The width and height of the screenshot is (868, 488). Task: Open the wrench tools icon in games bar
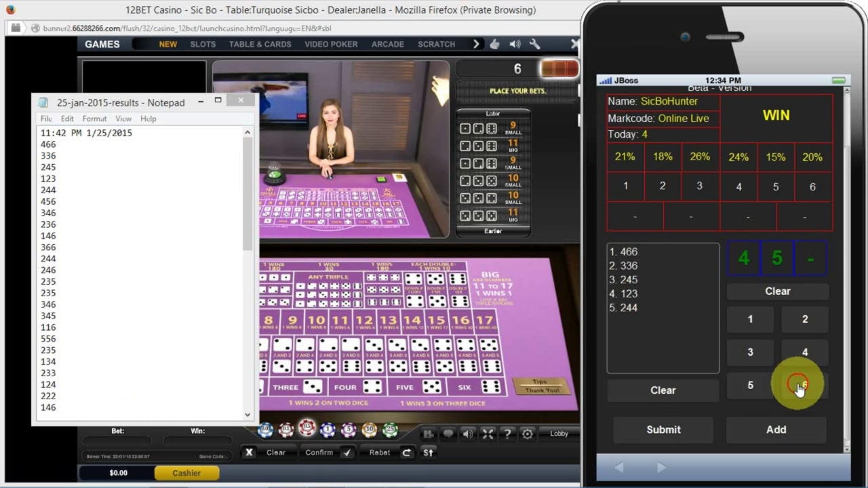535,44
